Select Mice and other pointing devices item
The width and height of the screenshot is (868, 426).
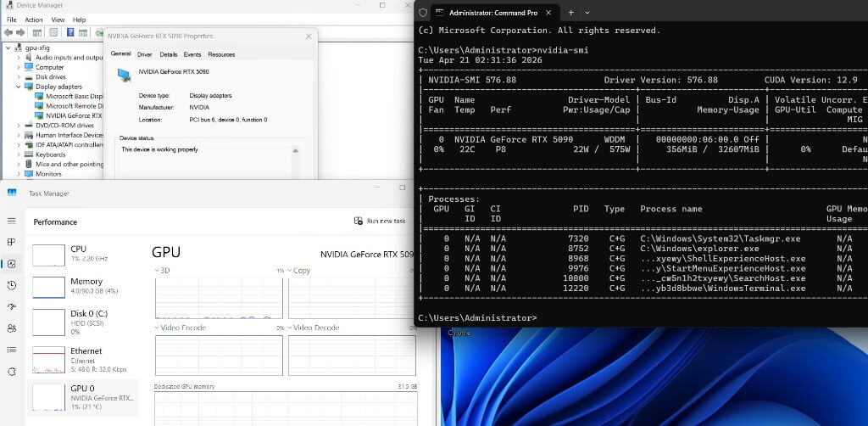pos(64,164)
